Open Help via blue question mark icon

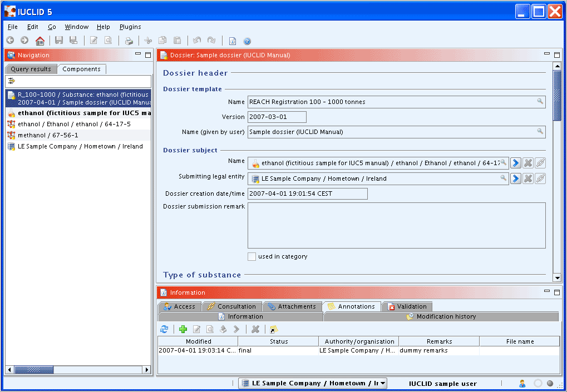click(247, 41)
